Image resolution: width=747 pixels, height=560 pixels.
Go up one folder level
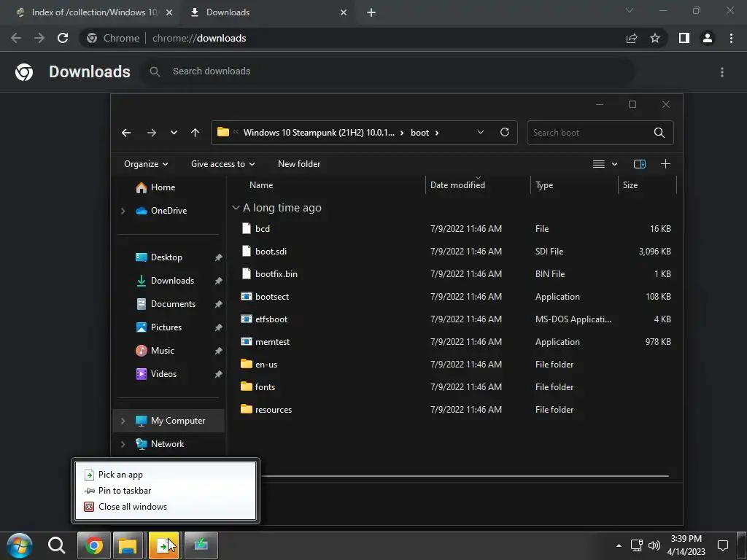click(196, 133)
